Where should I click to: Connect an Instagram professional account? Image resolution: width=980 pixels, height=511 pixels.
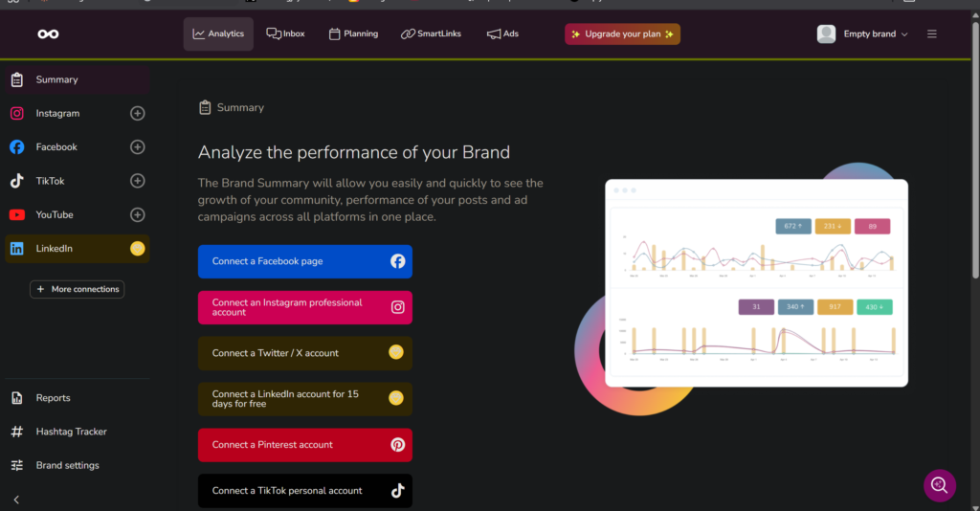[304, 307]
